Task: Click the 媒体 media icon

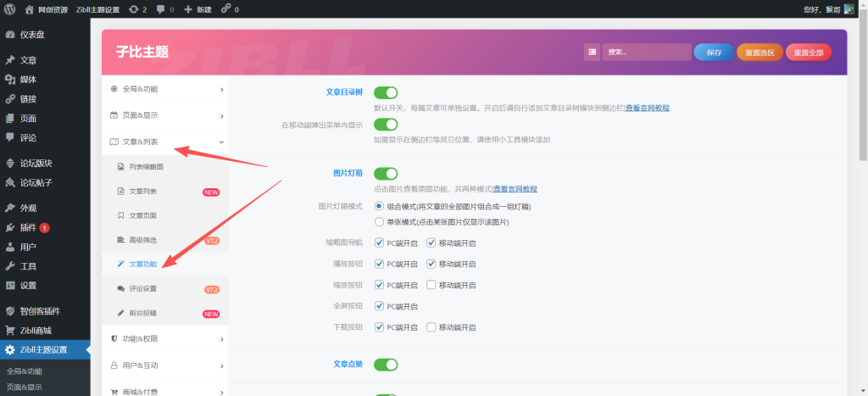Action: click(x=9, y=80)
